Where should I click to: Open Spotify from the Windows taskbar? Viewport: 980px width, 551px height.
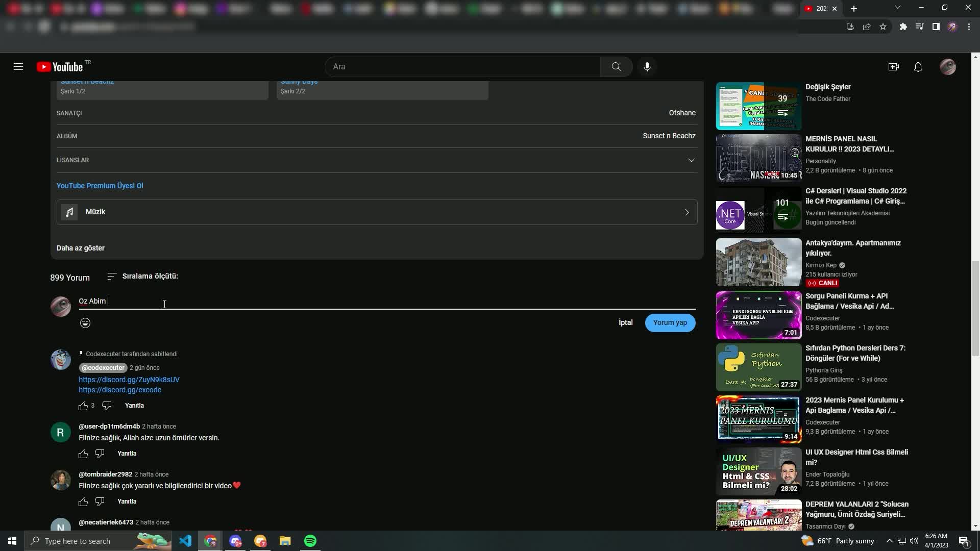pos(310,541)
